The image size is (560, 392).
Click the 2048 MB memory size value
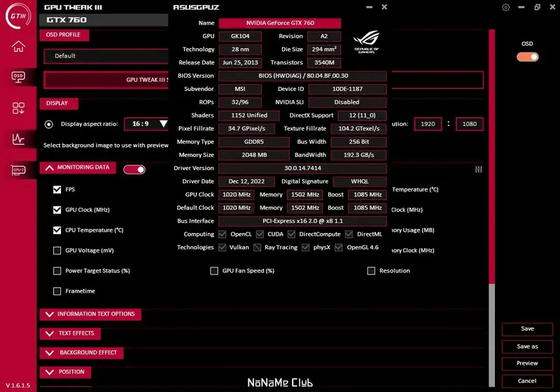coord(254,155)
